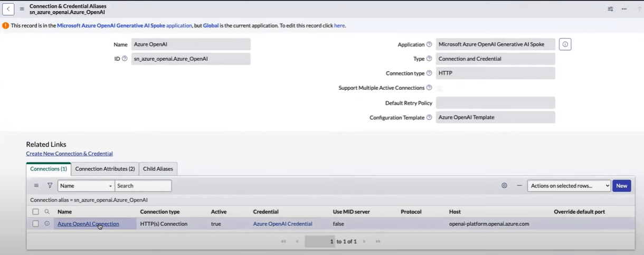Click help icon beside Application label
Screen dimensions: 644x255
pyautogui.click(x=429, y=44)
